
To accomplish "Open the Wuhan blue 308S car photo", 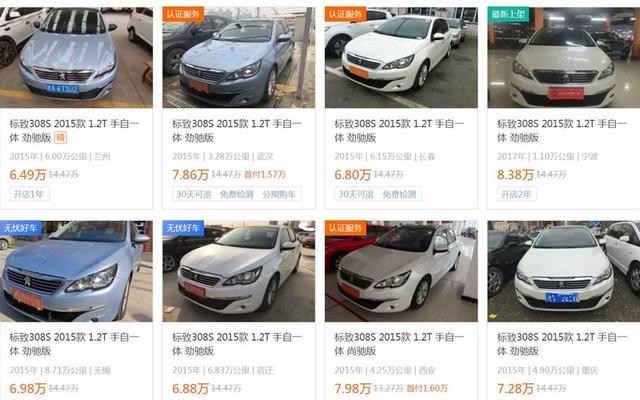I will click(x=239, y=58).
